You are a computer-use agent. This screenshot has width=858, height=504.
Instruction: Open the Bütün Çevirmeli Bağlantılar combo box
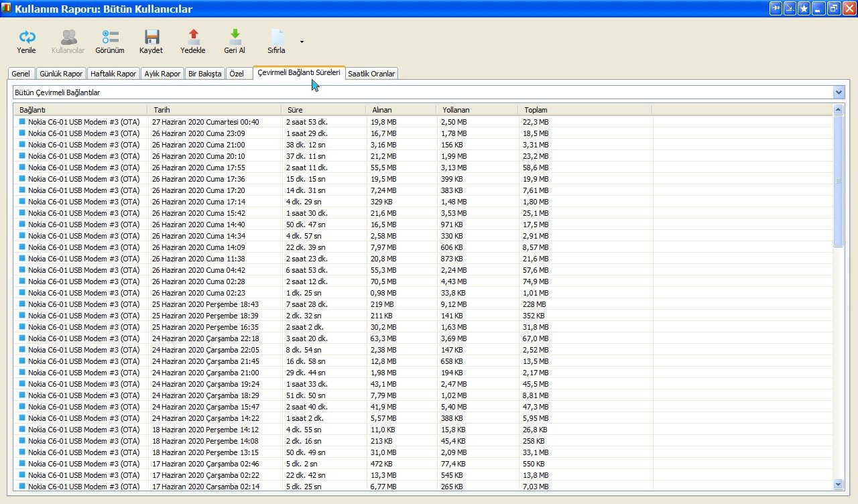pyautogui.click(x=428, y=92)
